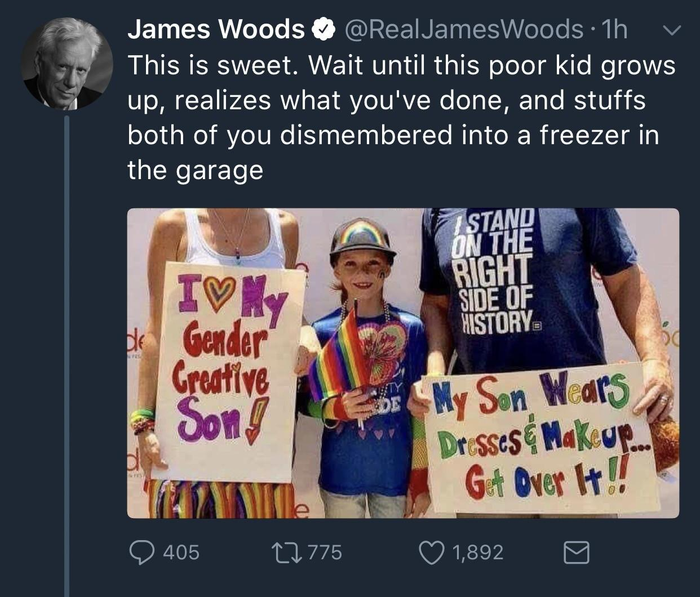Click the 1h timestamp
The height and width of the screenshot is (597, 700).
pyautogui.click(x=614, y=29)
